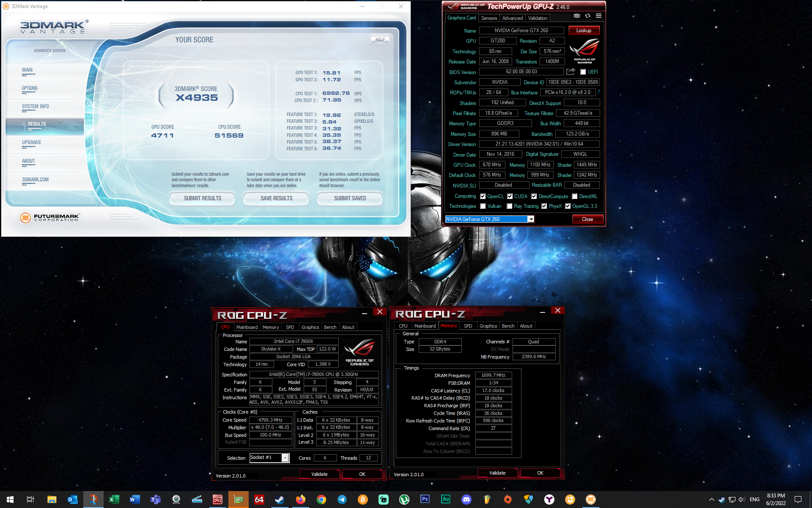The width and height of the screenshot is (812, 508).
Task: Open uTorrent from the taskbar
Action: pos(404,500)
